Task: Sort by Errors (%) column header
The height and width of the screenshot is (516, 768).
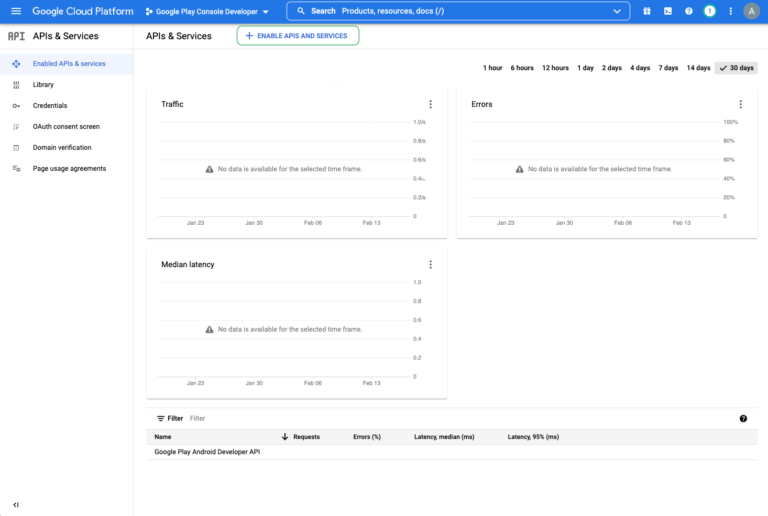Action: (x=367, y=437)
